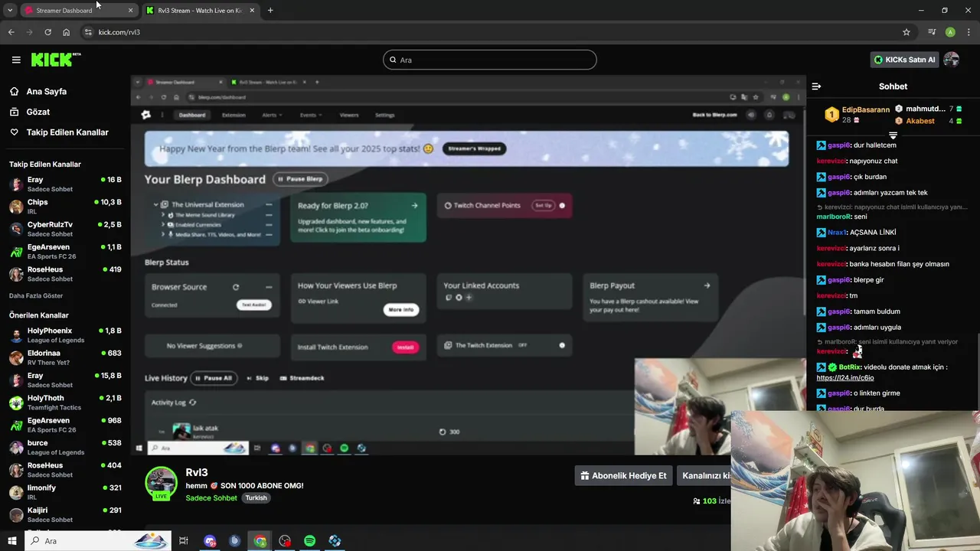This screenshot has height=551, width=980.
Task: Expand Daha Fazla Göster in sidebar
Action: [x=36, y=295]
